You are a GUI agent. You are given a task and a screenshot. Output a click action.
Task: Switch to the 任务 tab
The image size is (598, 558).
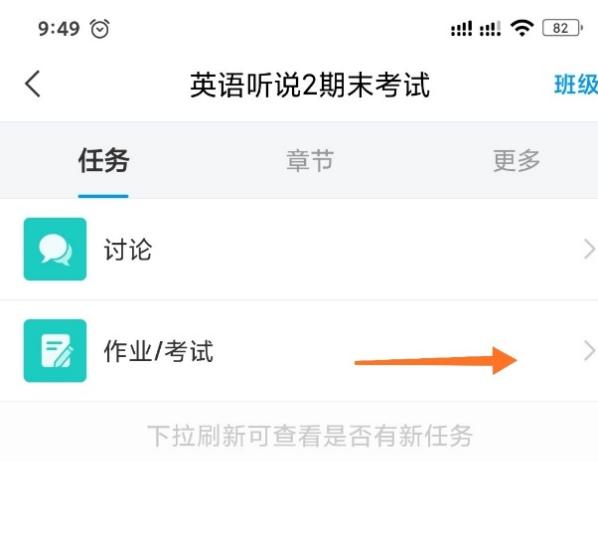103,161
